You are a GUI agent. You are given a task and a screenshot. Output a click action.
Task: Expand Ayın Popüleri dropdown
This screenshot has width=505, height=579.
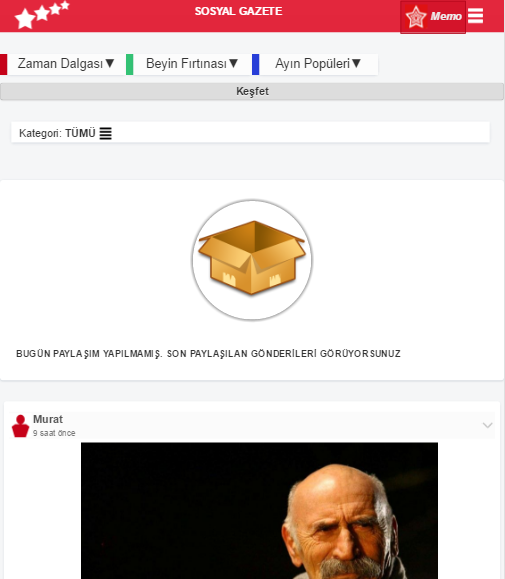[x=318, y=64]
